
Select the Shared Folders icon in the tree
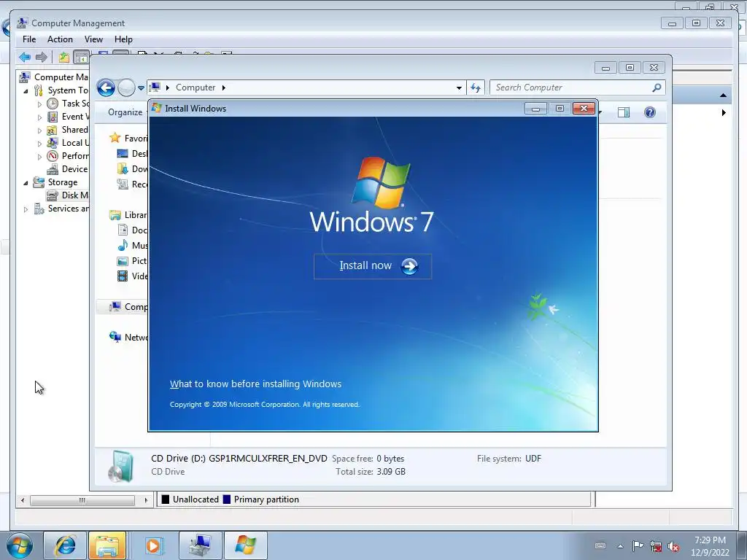(53, 130)
